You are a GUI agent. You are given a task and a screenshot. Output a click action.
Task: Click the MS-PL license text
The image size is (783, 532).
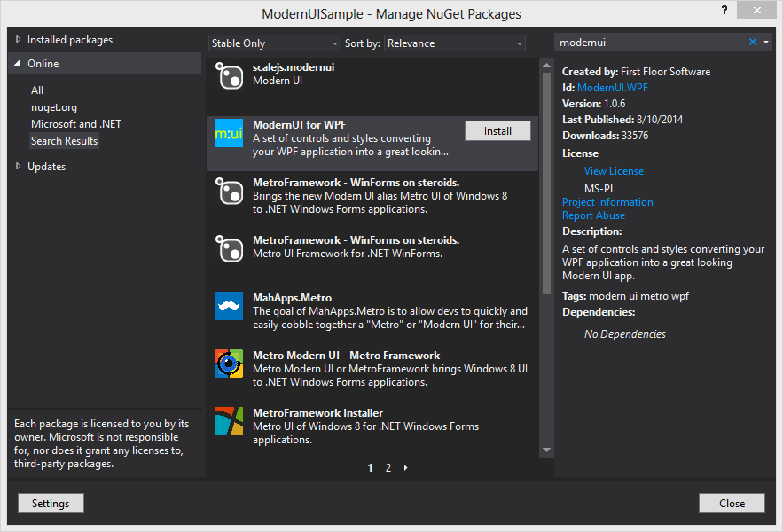pos(599,189)
